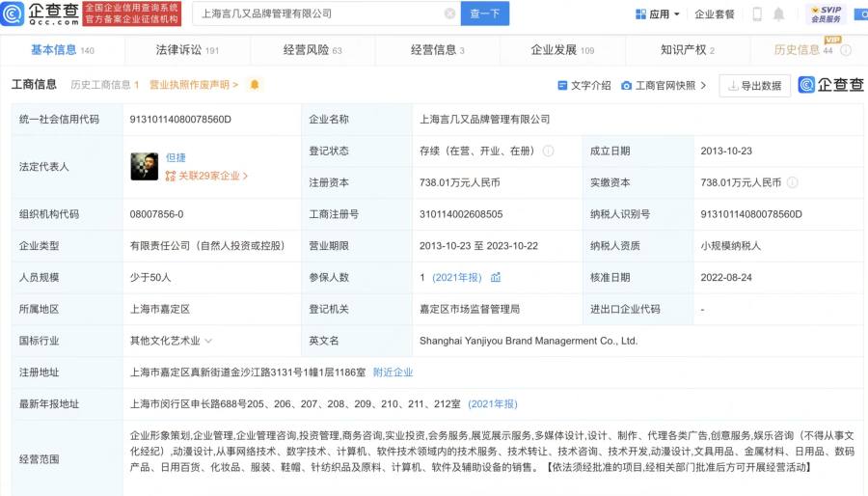Clear the search box with the X icon
Image resolution: width=868 pixels, height=496 pixels.
(x=450, y=14)
